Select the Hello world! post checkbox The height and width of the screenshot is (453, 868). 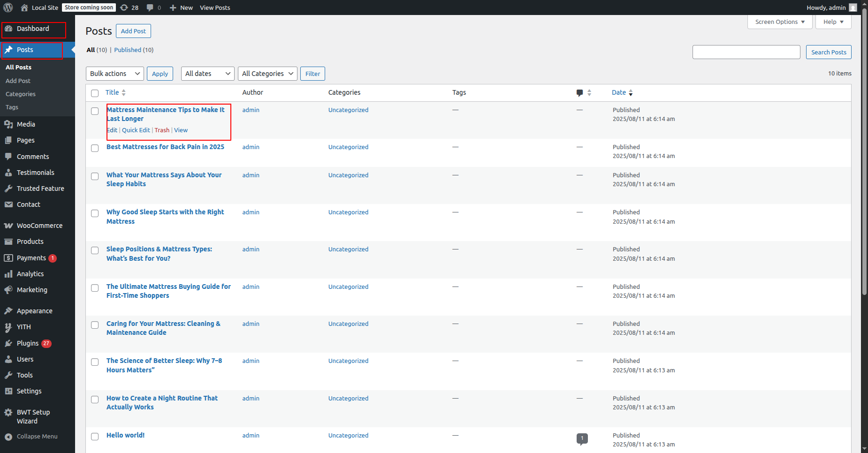(x=95, y=437)
